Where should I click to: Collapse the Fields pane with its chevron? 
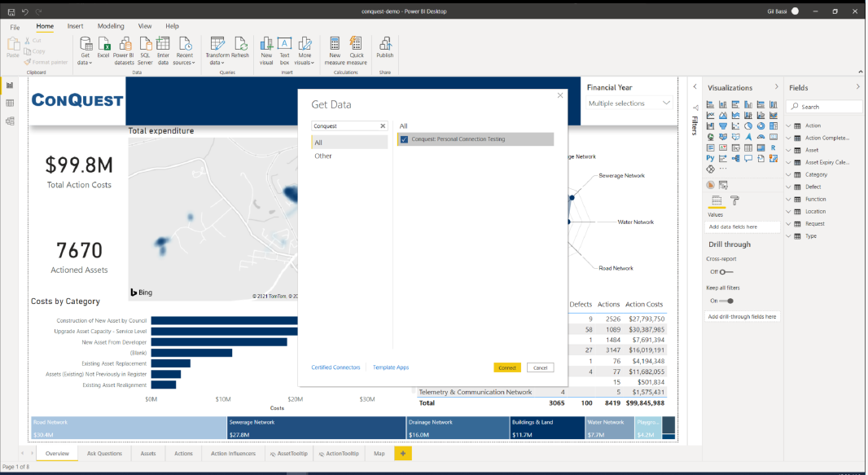pyautogui.click(x=857, y=87)
